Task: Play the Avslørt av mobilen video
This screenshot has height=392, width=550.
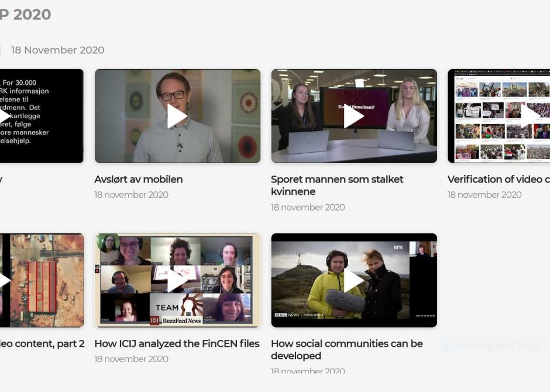Action: 177,116
